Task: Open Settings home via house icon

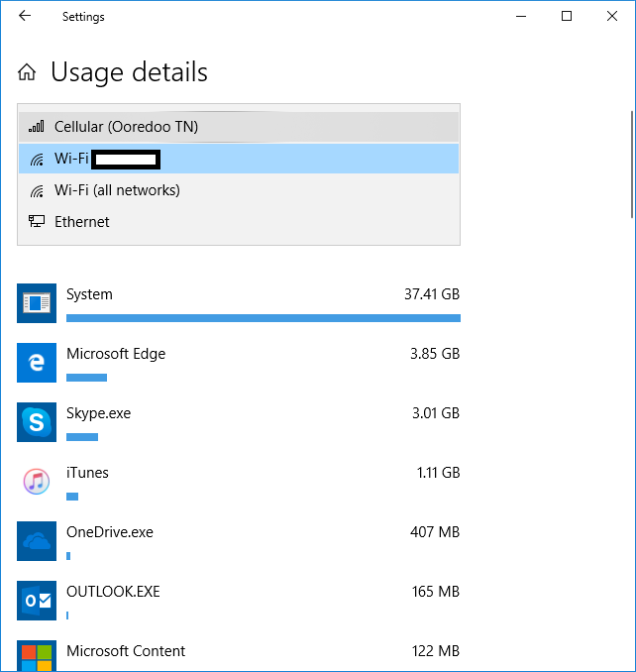Action: point(27,72)
